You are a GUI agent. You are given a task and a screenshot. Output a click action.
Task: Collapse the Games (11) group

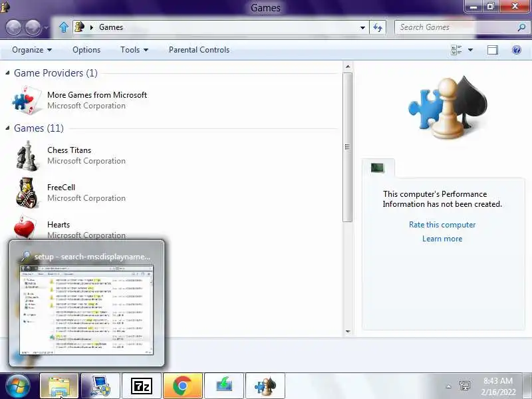7,128
